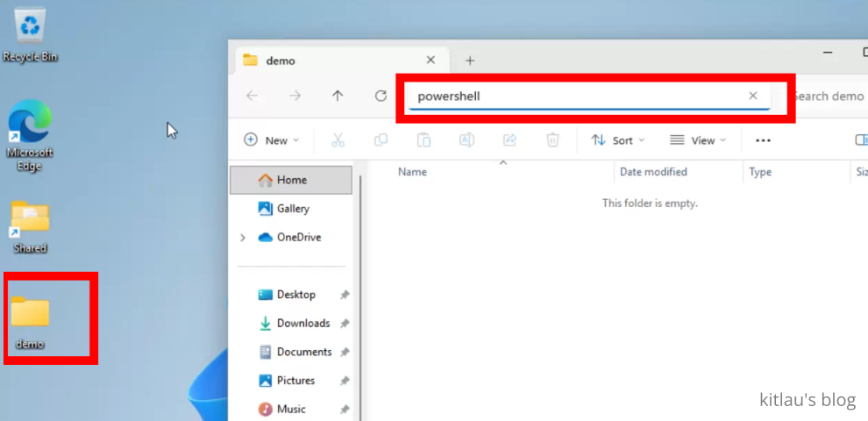Click the Copy icon in toolbar
Image resolution: width=868 pixels, height=421 pixels.
click(381, 140)
